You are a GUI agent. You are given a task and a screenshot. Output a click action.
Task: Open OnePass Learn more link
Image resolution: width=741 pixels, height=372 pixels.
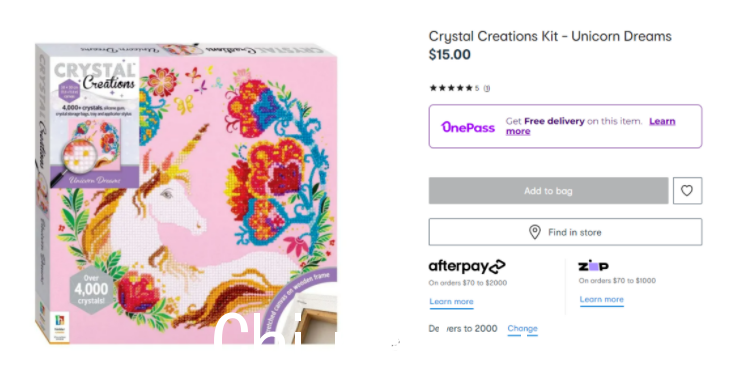click(591, 126)
